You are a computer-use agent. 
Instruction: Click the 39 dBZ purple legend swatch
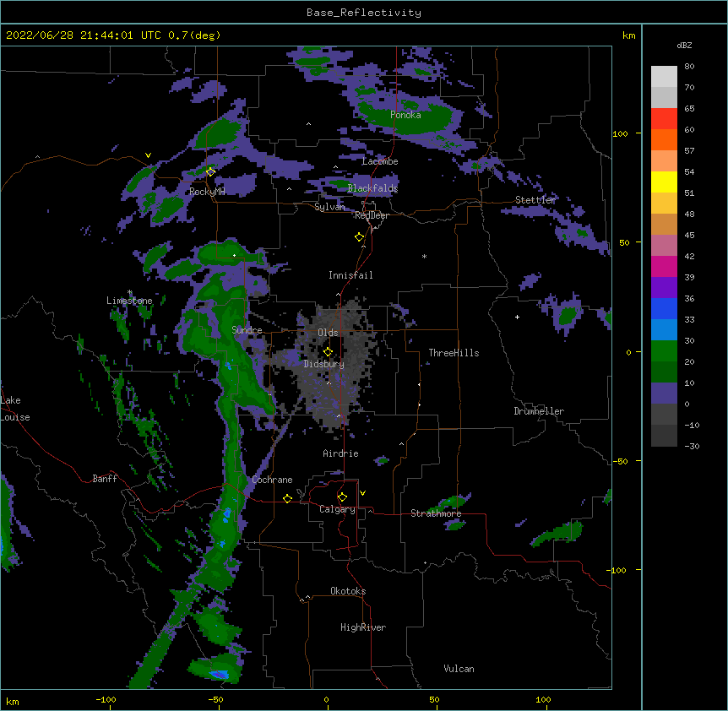point(664,287)
